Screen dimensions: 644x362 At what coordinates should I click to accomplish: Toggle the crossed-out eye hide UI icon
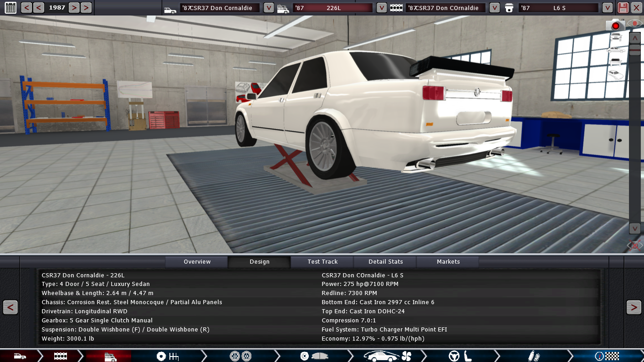point(634,245)
